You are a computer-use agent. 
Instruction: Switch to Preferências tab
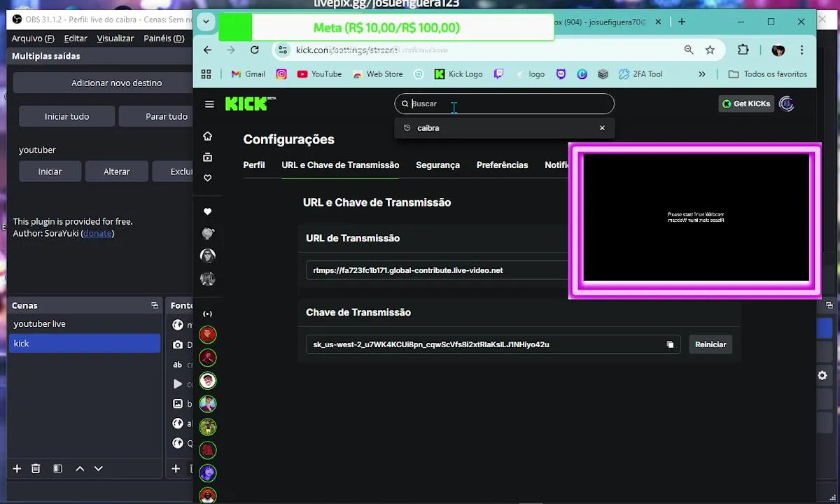(x=502, y=165)
